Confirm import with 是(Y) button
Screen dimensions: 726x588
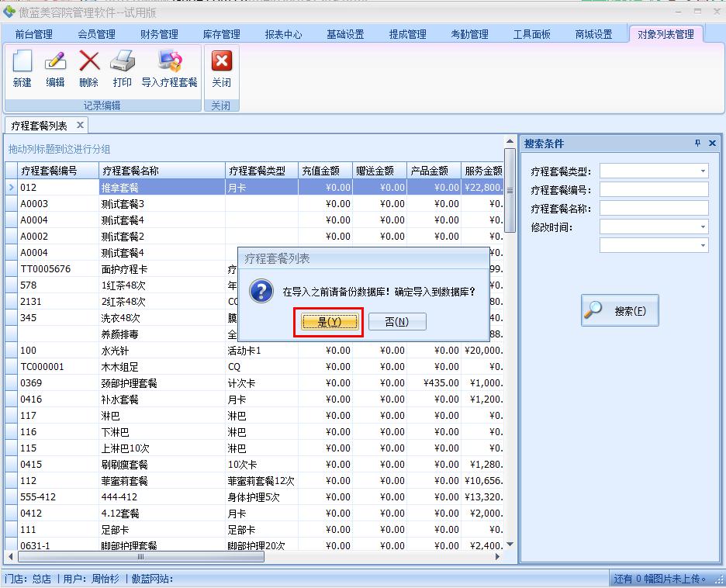click(329, 322)
